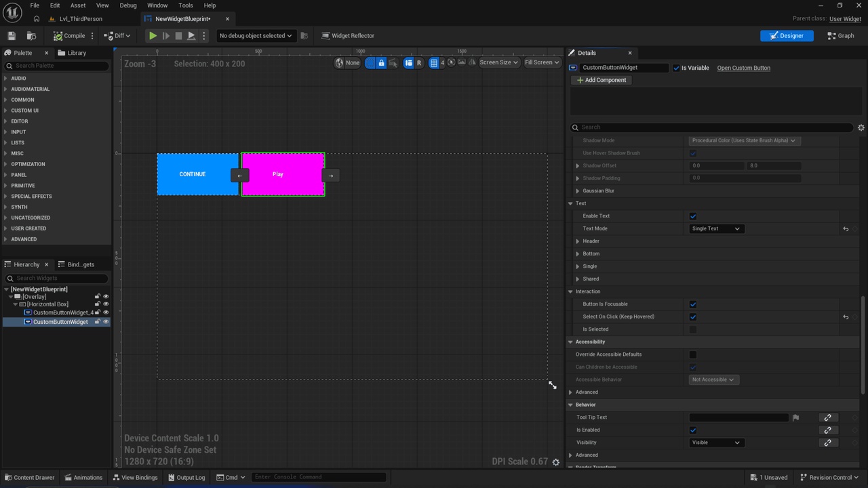
Task: Enable Override Accessible Defaults checkbox
Action: coord(693,354)
